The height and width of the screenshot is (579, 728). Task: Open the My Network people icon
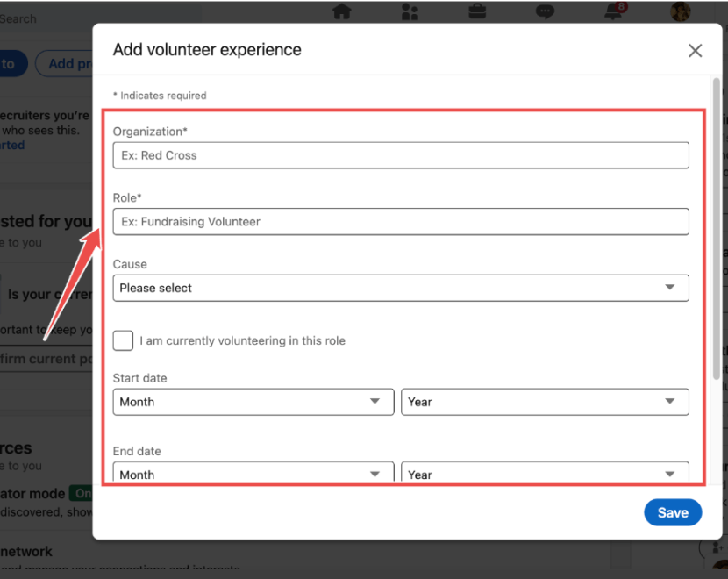click(x=410, y=11)
